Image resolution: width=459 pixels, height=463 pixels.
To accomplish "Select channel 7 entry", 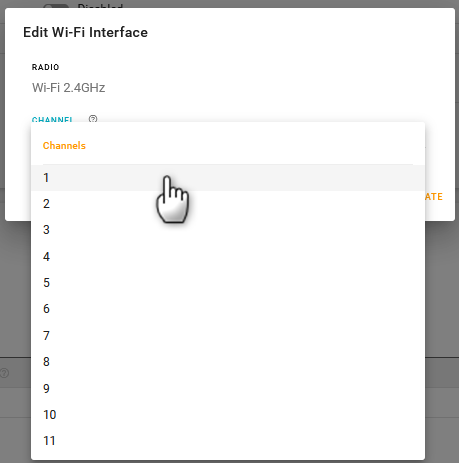I will click(228, 335).
